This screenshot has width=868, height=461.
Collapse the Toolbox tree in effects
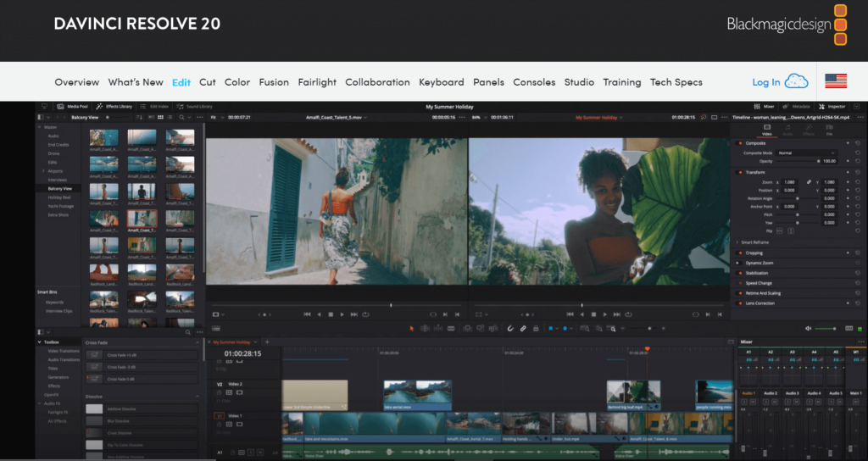(x=39, y=342)
